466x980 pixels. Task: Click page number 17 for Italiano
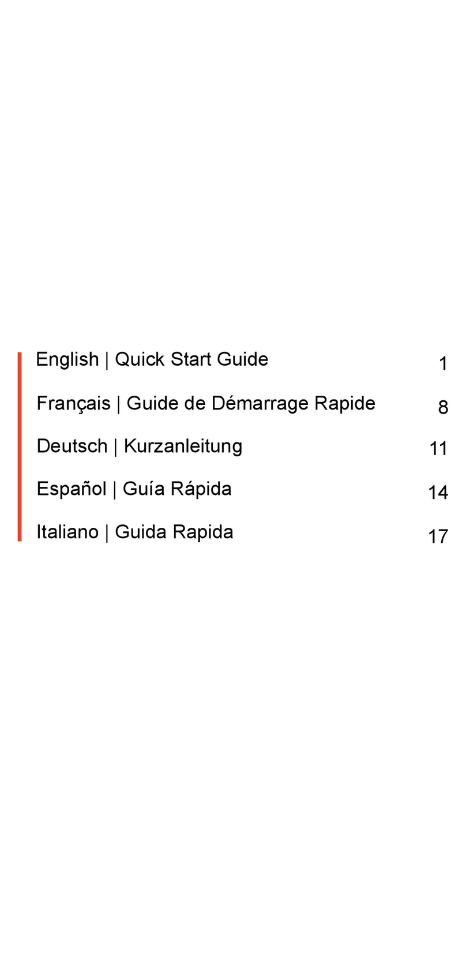click(438, 537)
